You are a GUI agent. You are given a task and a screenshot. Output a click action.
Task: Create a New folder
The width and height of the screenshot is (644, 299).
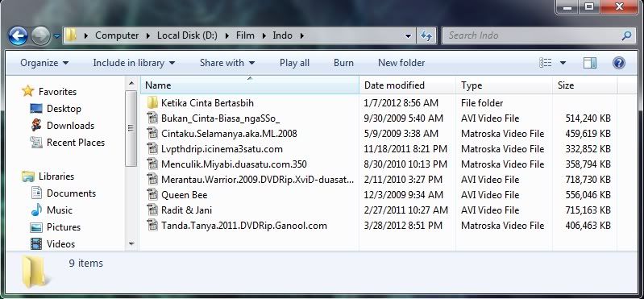pyautogui.click(x=401, y=63)
